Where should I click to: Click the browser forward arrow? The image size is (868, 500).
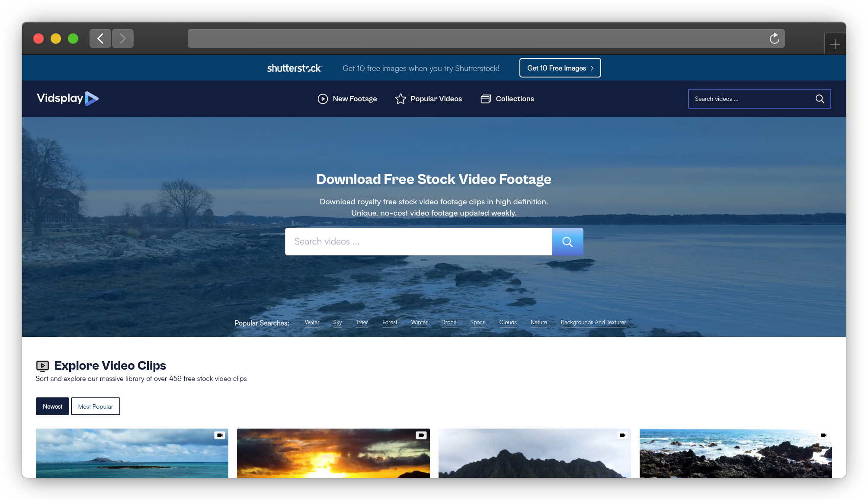[123, 39]
